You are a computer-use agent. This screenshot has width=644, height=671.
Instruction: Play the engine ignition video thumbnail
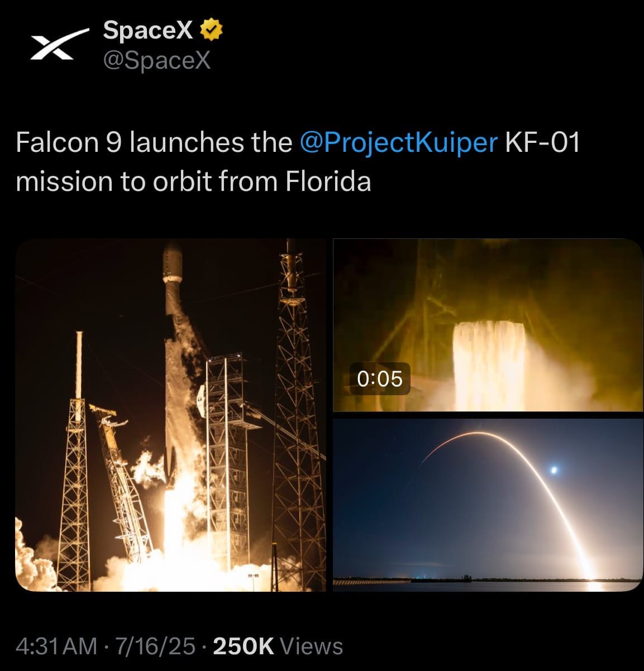(x=488, y=325)
